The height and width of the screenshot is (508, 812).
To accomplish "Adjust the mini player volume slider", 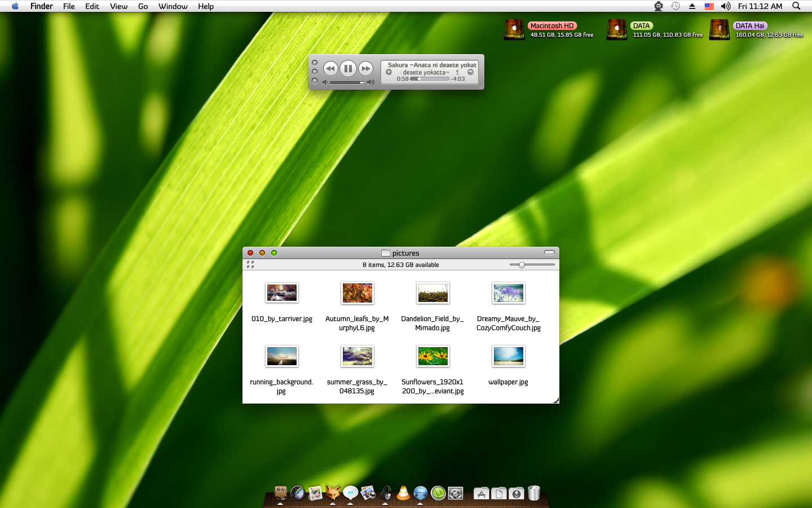I will (347, 82).
